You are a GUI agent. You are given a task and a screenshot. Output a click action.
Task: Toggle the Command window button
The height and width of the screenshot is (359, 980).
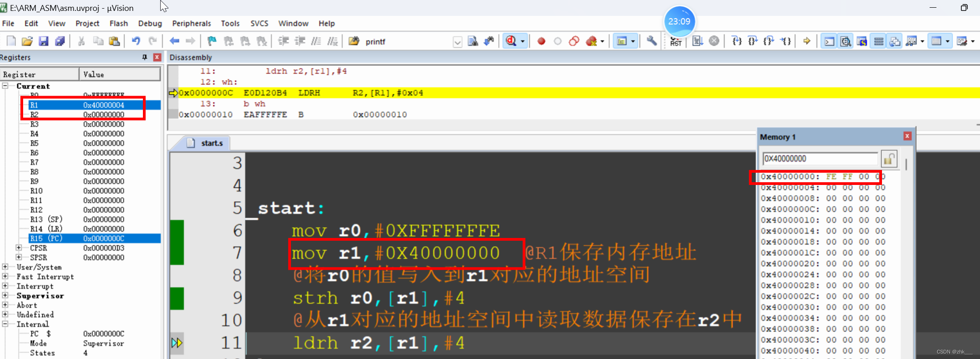tap(829, 41)
